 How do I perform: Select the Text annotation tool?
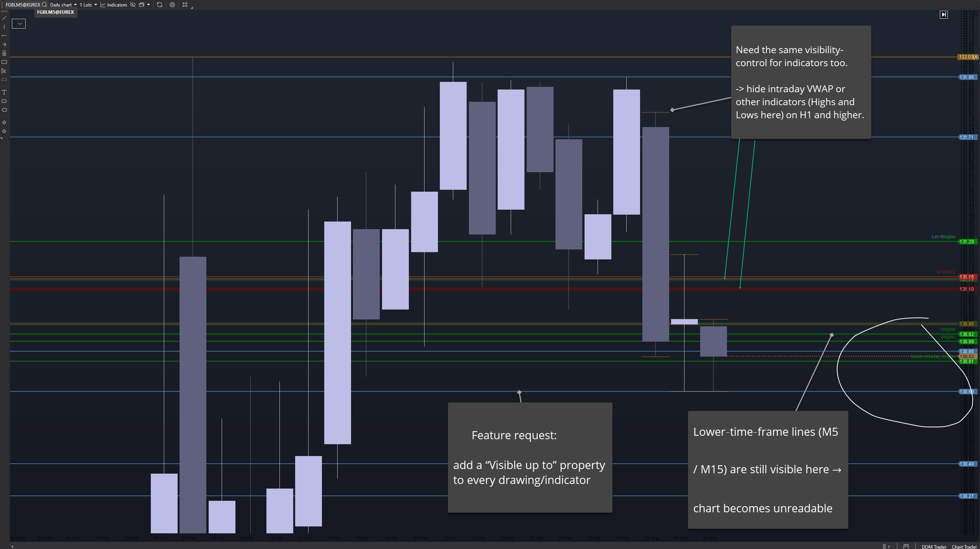tap(4, 92)
